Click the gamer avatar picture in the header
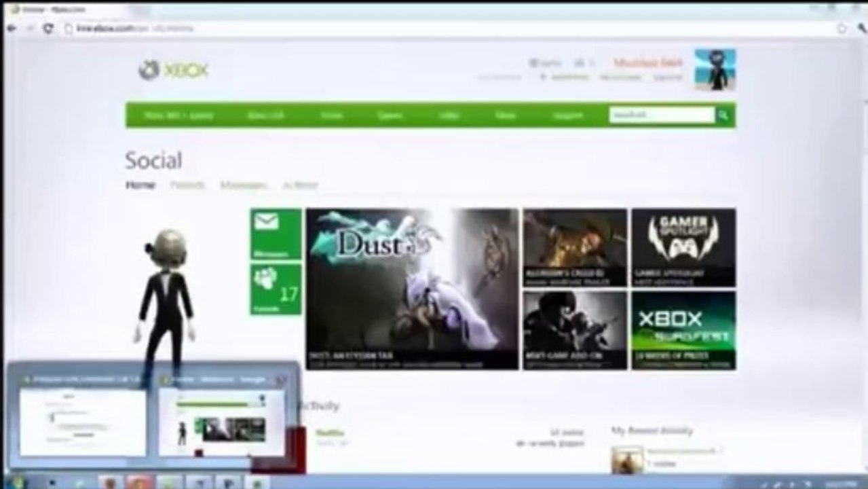This screenshot has width=868, height=489. click(715, 69)
